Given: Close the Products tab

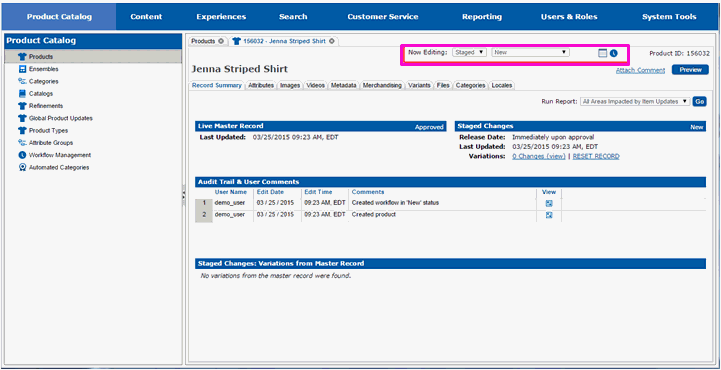Looking at the screenshot, I should click(221, 41).
